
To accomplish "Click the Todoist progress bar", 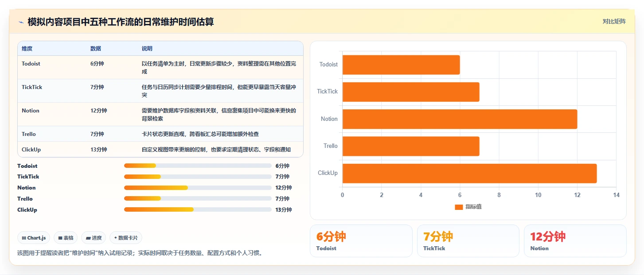I will pyautogui.click(x=198, y=166).
